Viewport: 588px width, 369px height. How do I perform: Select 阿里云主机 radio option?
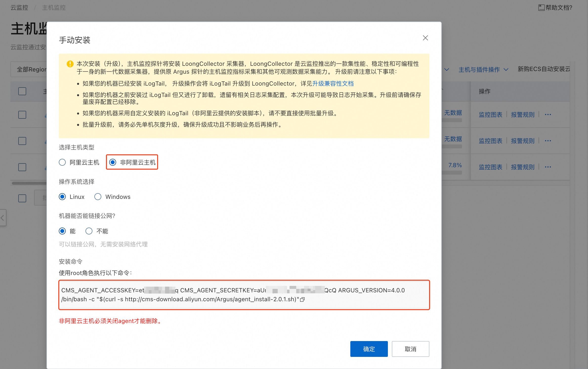(x=63, y=162)
